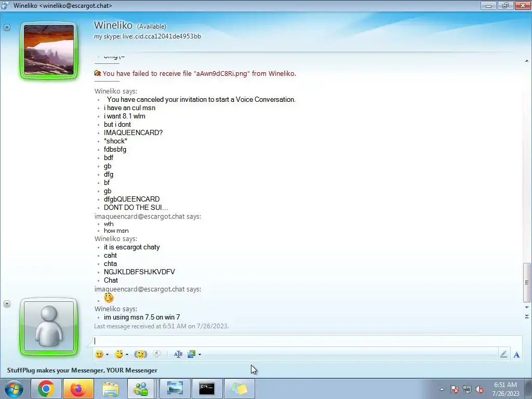Click the thinking emoticon in chat
Viewport: 532px width, 399px height.
pyautogui.click(x=109, y=298)
